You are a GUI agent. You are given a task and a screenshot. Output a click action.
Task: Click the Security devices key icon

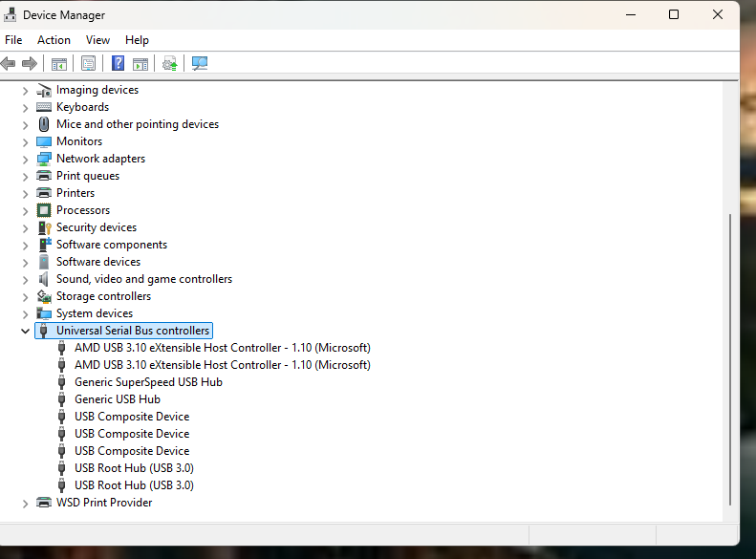pos(44,227)
